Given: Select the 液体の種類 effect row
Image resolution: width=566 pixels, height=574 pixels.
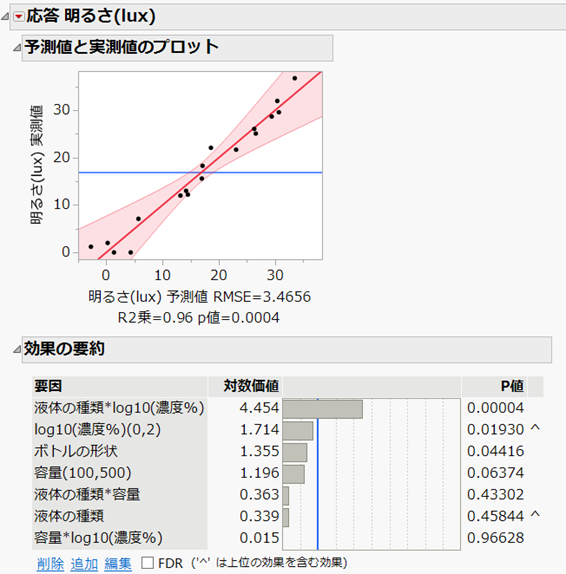Looking at the screenshot, I should point(119,516).
